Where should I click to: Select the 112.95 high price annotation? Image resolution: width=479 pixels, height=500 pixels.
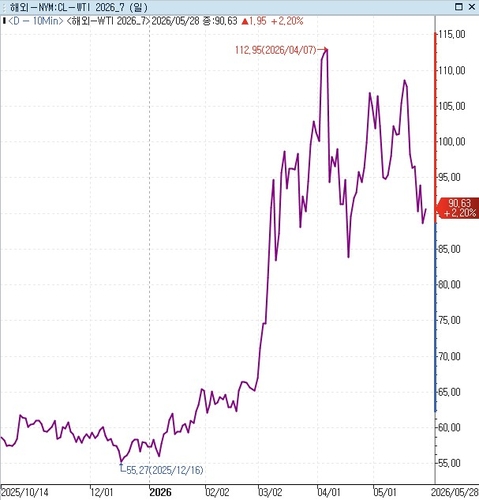click(x=275, y=50)
